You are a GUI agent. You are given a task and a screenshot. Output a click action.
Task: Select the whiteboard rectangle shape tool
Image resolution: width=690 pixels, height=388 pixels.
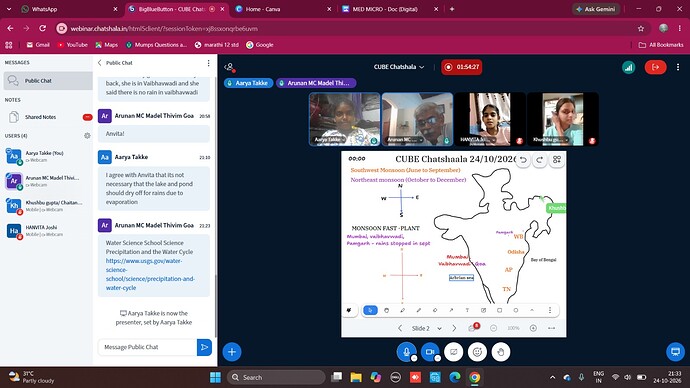(499, 310)
